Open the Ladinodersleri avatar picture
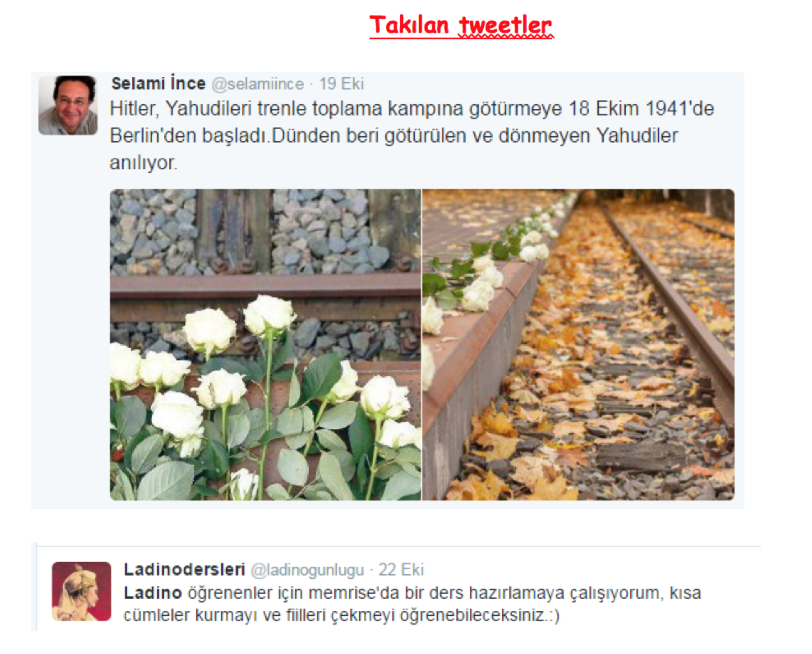This screenshot has width=812, height=654. [82, 592]
